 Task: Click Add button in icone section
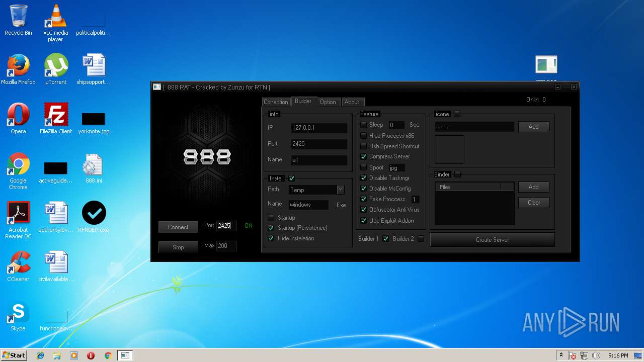(x=533, y=127)
